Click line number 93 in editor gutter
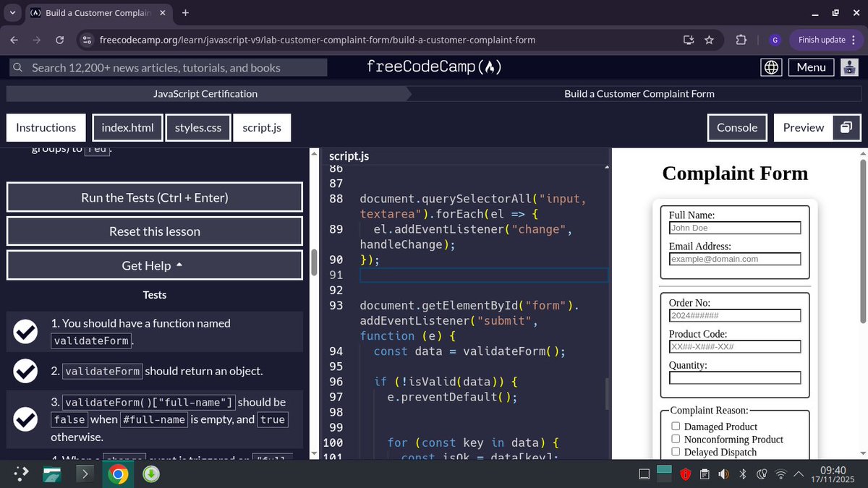 pyautogui.click(x=336, y=305)
